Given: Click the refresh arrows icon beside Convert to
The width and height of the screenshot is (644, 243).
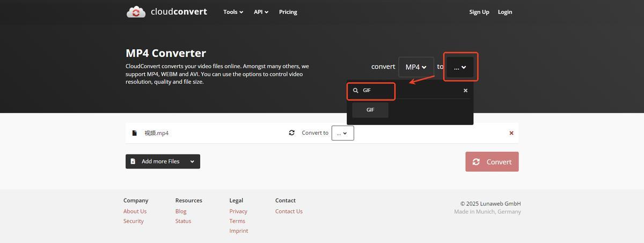Looking at the screenshot, I should tap(291, 133).
